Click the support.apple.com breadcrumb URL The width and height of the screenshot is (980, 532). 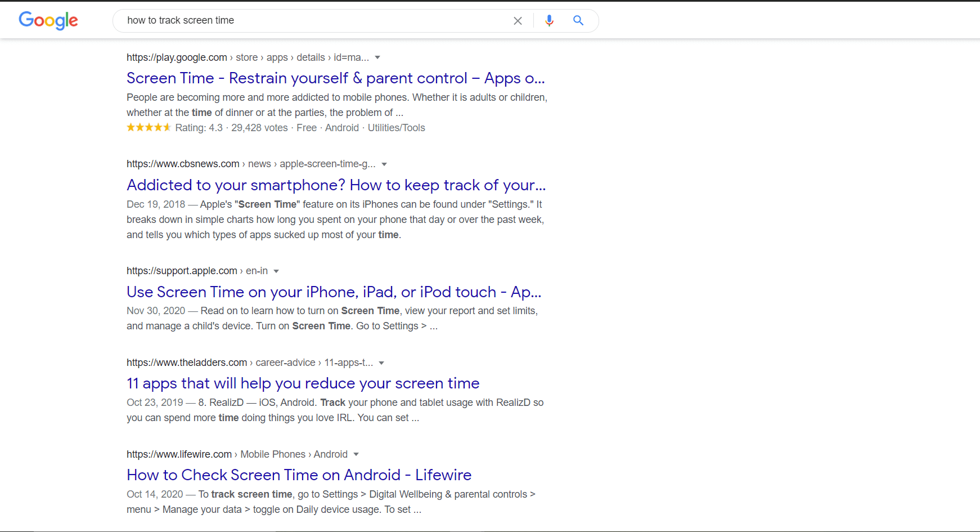coord(182,271)
